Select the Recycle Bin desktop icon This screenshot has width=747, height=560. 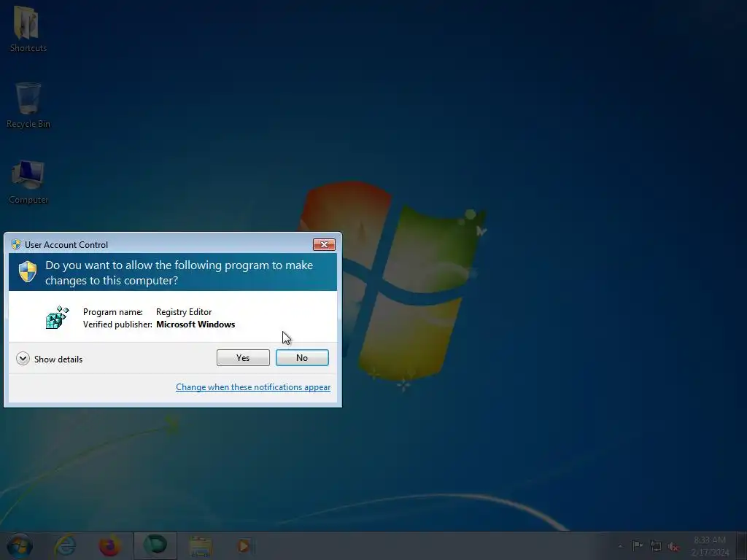28,106
